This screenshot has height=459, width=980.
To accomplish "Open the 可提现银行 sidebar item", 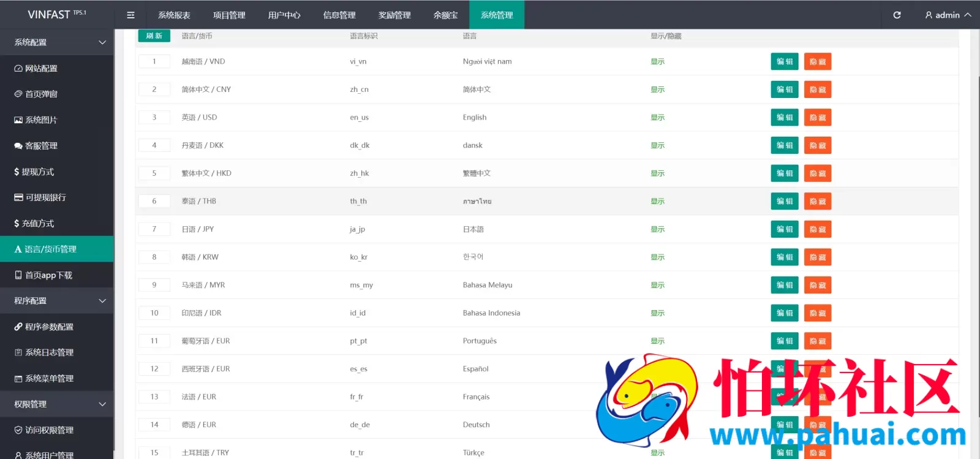I will (x=57, y=197).
